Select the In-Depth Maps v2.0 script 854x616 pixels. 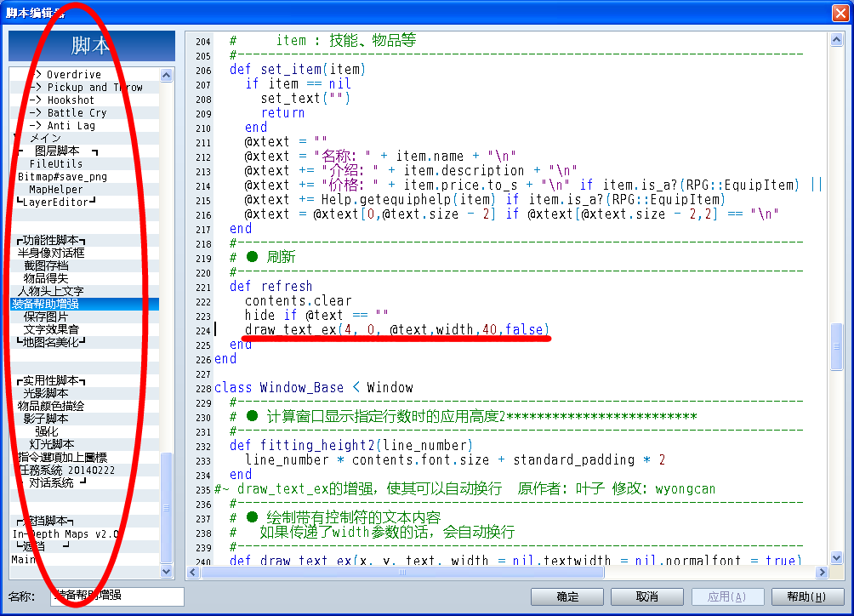point(84,533)
